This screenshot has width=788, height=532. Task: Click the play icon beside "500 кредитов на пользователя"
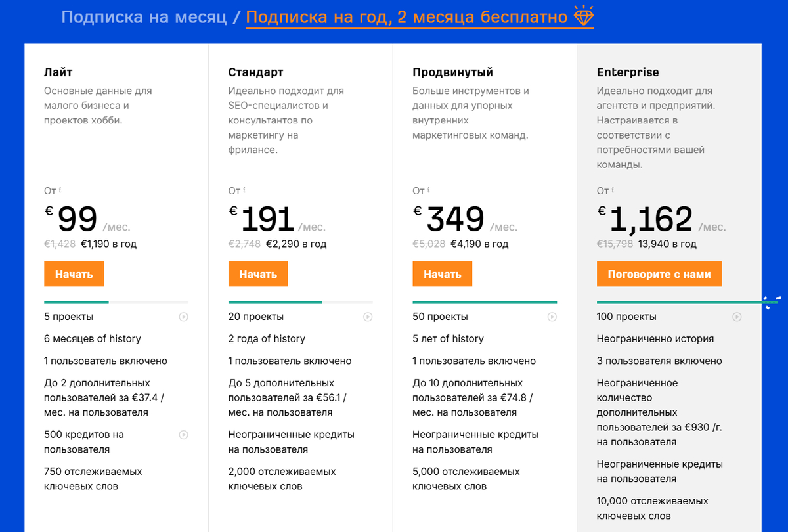[x=184, y=435]
